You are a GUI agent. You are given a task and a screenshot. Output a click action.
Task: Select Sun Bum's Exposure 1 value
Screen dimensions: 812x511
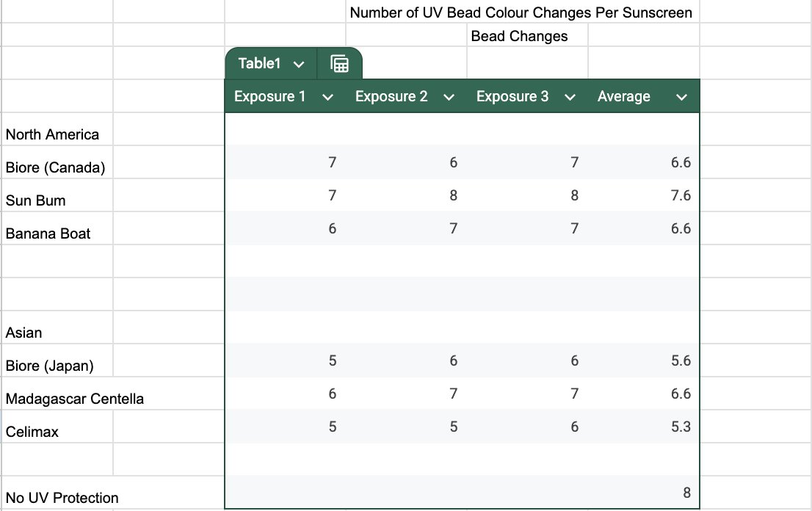point(333,195)
